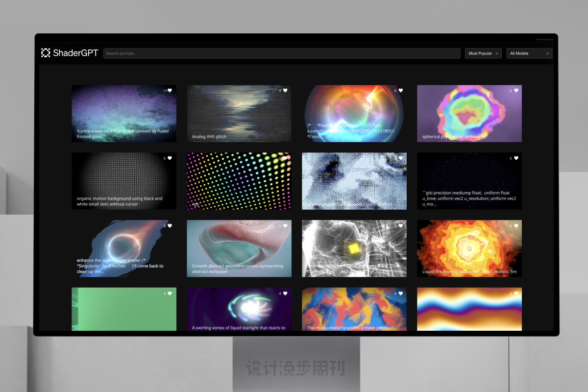Like the swirling vortex starlight heart
Image resolution: width=588 pixels, height=392 pixels.
coord(285,294)
